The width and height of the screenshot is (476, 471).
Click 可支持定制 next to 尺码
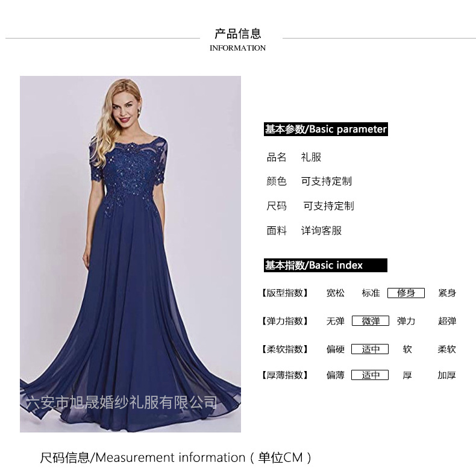pyautogui.click(x=329, y=206)
